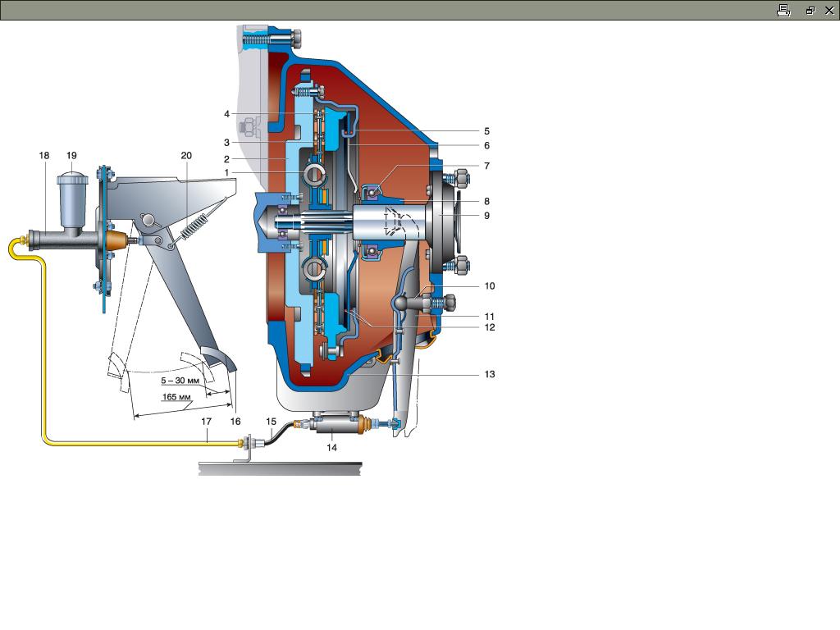Click the 165 мм pedal travel dimension
This screenshot has width=840, height=630.
tap(177, 397)
